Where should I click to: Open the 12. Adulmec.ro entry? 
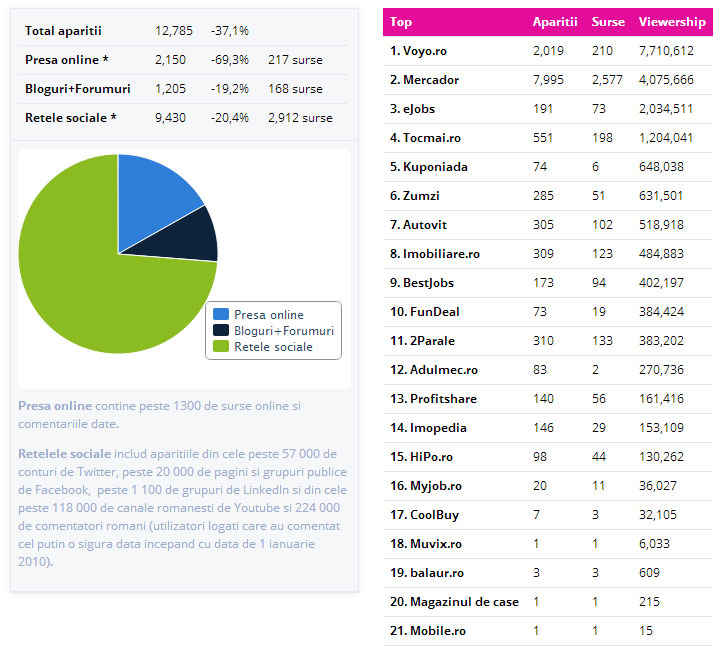(x=434, y=370)
